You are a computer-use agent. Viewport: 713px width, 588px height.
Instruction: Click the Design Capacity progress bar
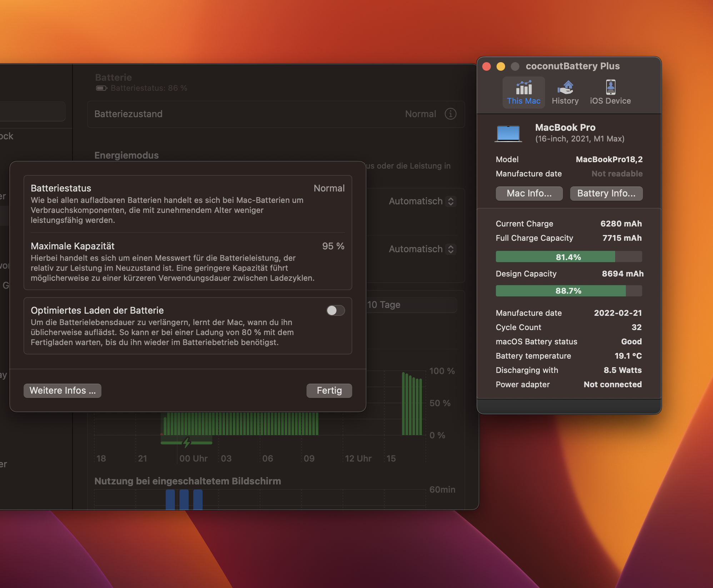[569, 290]
